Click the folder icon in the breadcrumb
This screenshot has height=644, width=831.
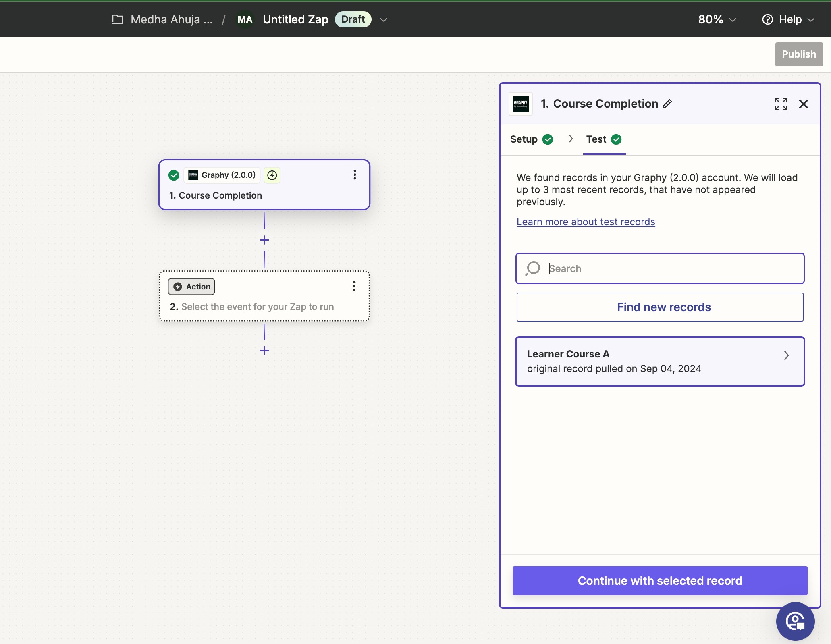pyautogui.click(x=118, y=19)
